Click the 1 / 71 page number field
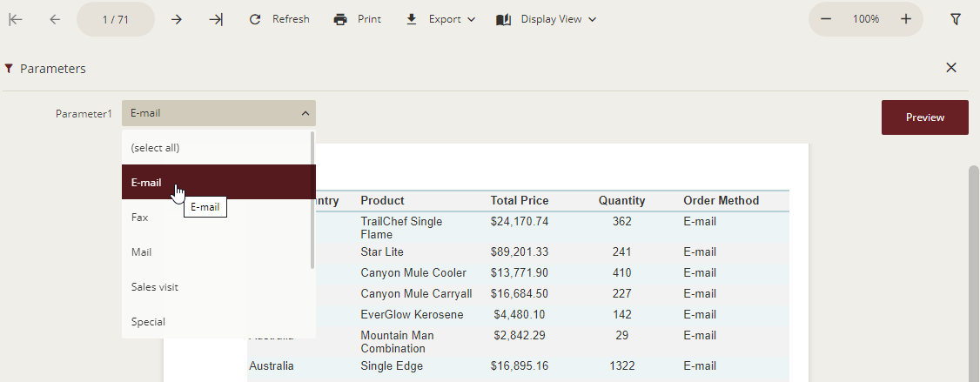 (116, 19)
